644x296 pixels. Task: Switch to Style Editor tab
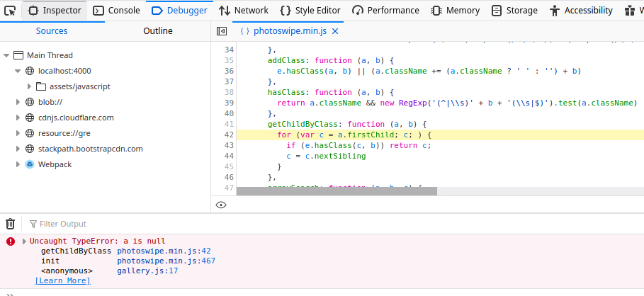[310, 11]
